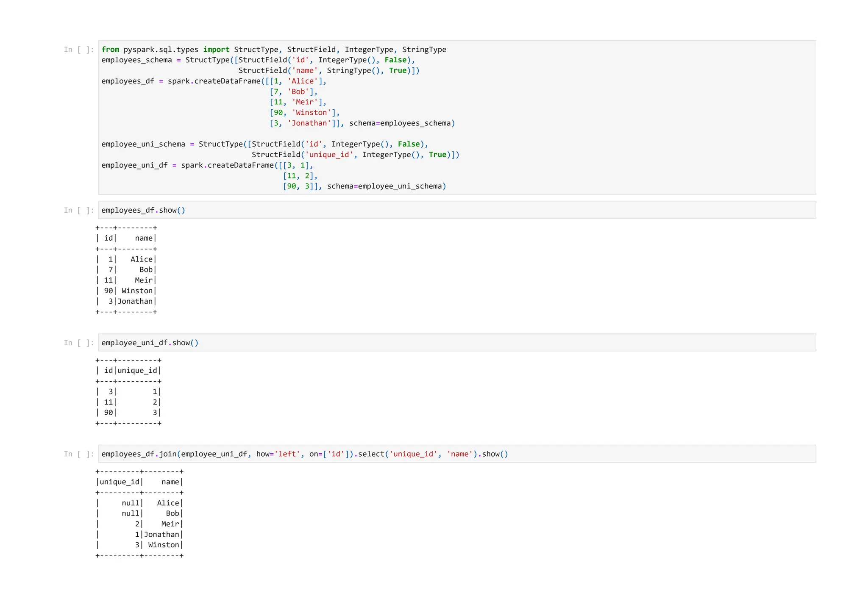Click the 'employees_schema' variable definition line
The height and width of the screenshot is (613, 868).
(x=258, y=60)
